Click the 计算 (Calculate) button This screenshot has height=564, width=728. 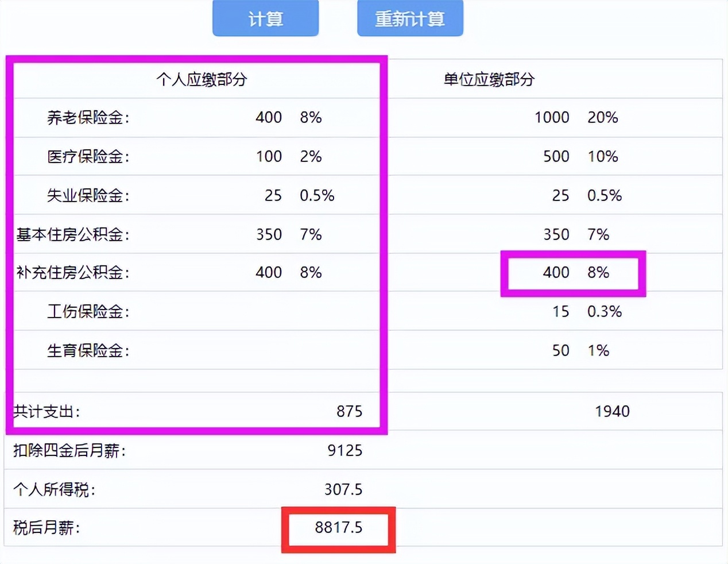[265, 18]
